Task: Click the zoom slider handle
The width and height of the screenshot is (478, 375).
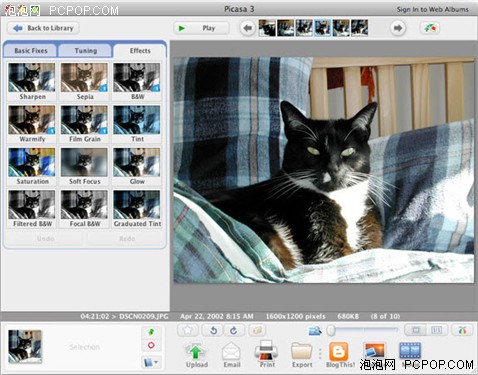Action: (x=331, y=330)
